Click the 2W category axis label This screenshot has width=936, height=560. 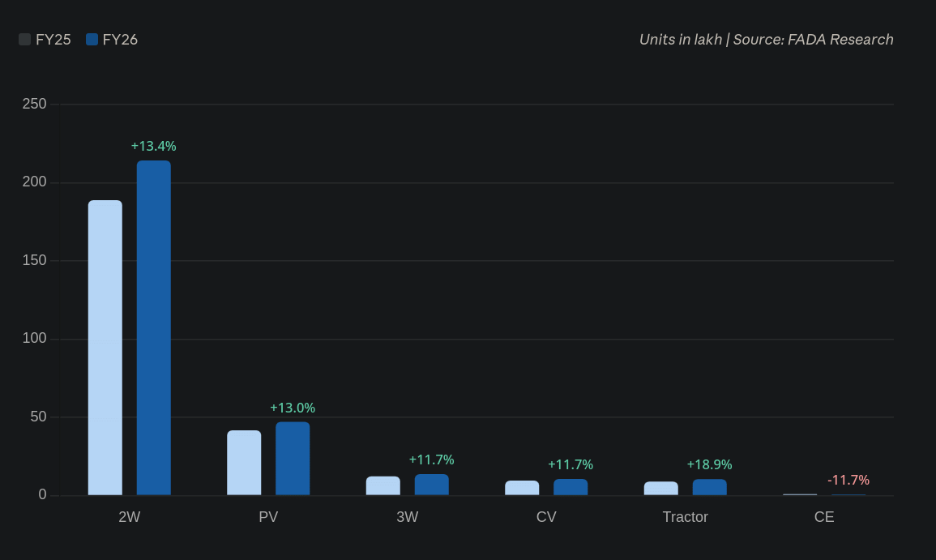[130, 517]
